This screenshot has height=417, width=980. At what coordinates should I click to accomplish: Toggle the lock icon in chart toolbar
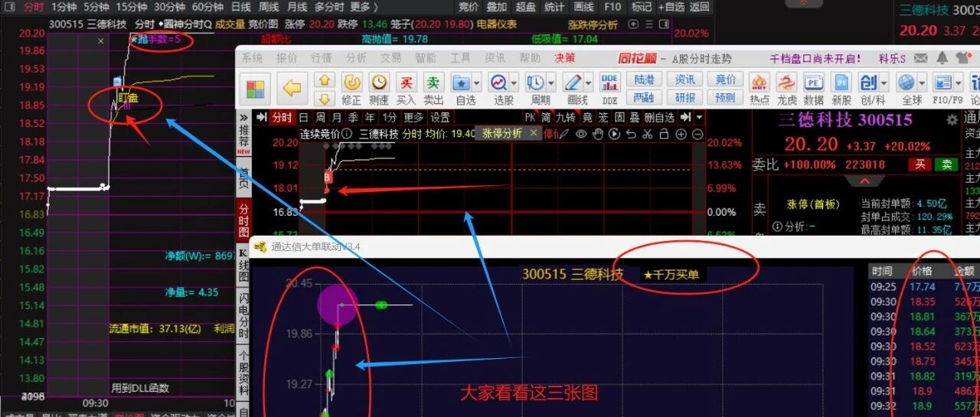tap(664, 134)
